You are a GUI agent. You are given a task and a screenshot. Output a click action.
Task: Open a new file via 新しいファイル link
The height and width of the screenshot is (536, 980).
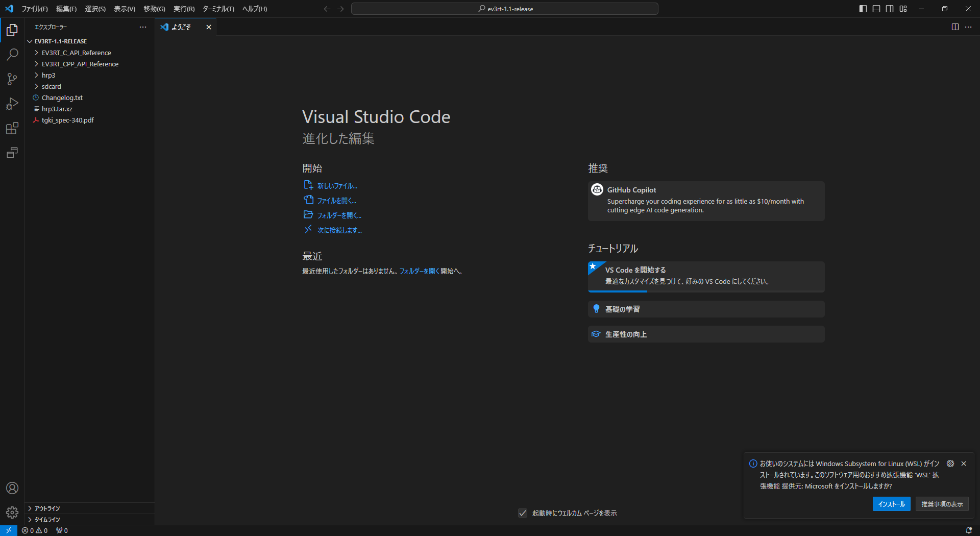(336, 185)
